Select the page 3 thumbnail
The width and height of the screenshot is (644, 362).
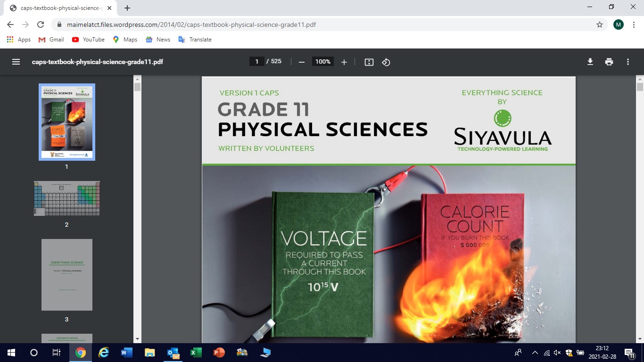click(x=66, y=275)
